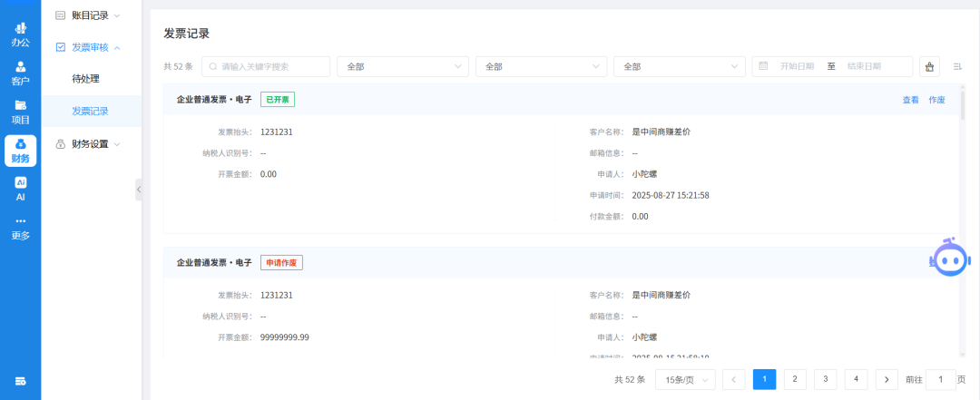The height and width of the screenshot is (400, 980).
Task: Click the previous page arrow
Action: [x=734, y=379]
